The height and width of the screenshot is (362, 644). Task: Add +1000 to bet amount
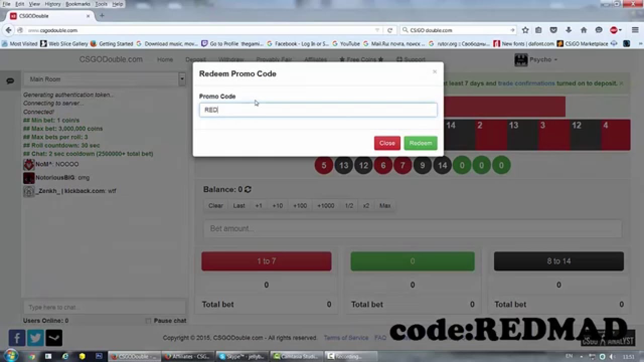(x=326, y=206)
